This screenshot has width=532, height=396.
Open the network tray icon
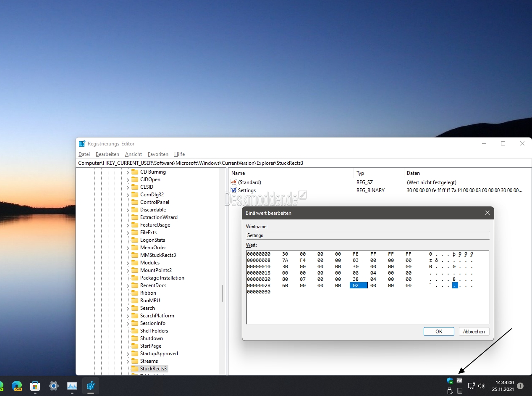(x=471, y=385)
